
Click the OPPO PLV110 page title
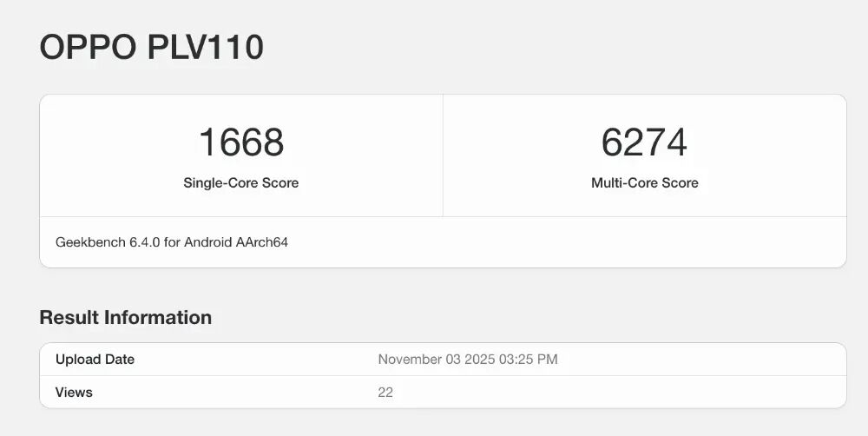[151, 48]
